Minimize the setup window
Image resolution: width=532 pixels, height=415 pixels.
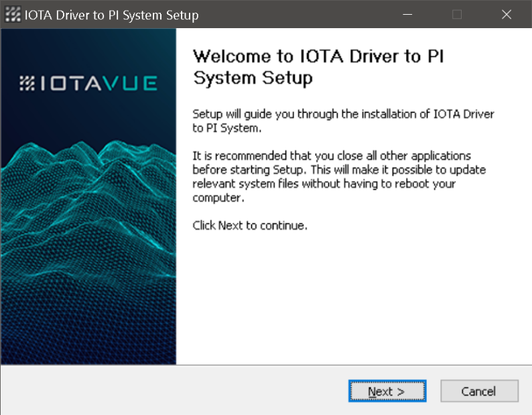pyautogui.click(x=407, y=14)
